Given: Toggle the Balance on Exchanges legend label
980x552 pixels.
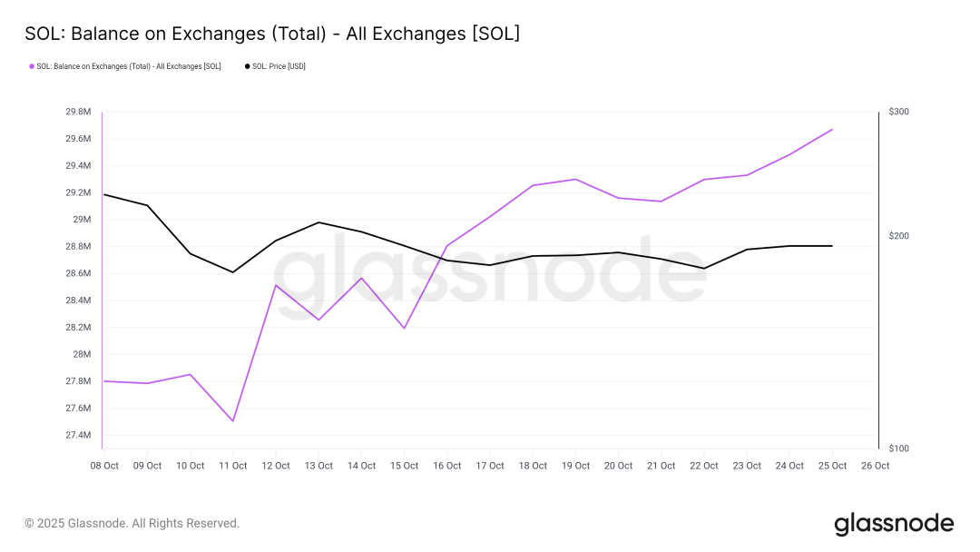Looking at the screenshot, I should (128, 66).
